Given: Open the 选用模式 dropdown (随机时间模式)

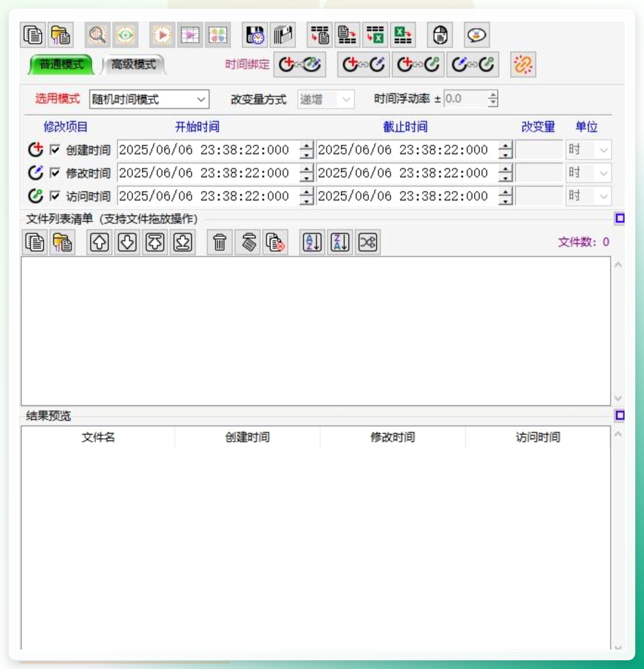Looking at the screenshot, I should click(149, 99).
